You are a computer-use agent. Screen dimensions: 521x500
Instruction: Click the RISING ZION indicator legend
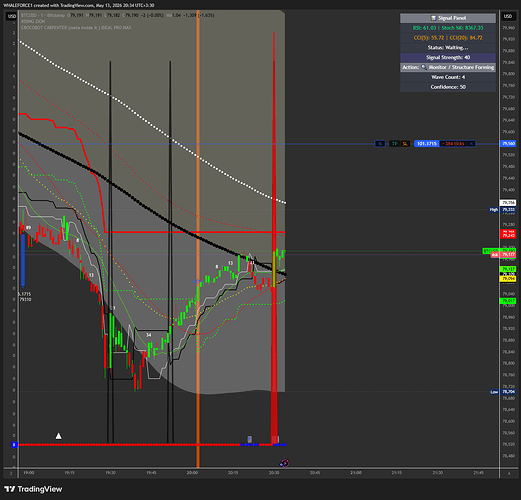point(33,21)
